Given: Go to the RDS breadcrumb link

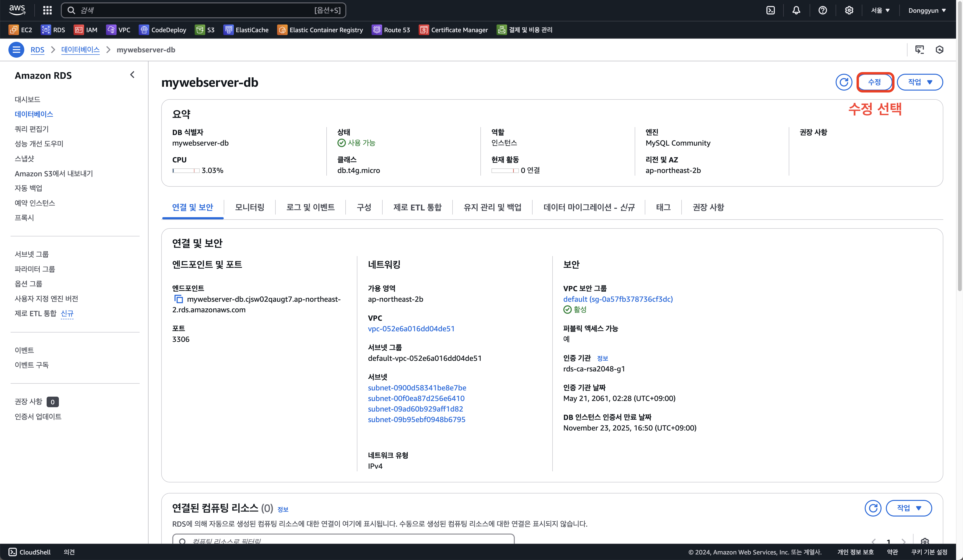Looking at the screenshot, I should (x=37, y=50).
